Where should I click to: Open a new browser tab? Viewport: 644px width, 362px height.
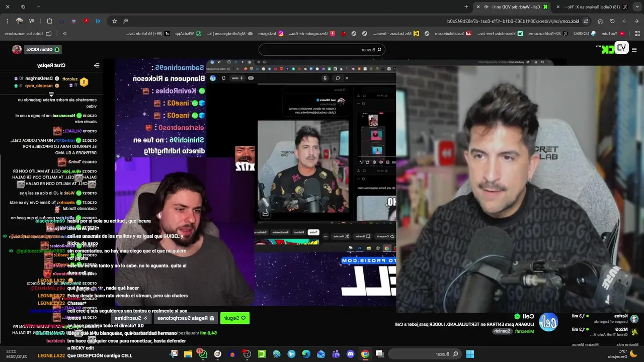point(466,7)
